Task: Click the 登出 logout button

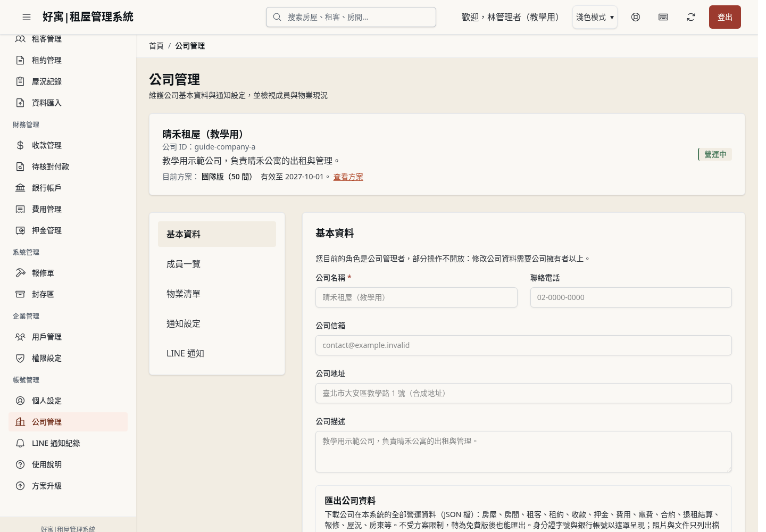Action: pos(725,17)
